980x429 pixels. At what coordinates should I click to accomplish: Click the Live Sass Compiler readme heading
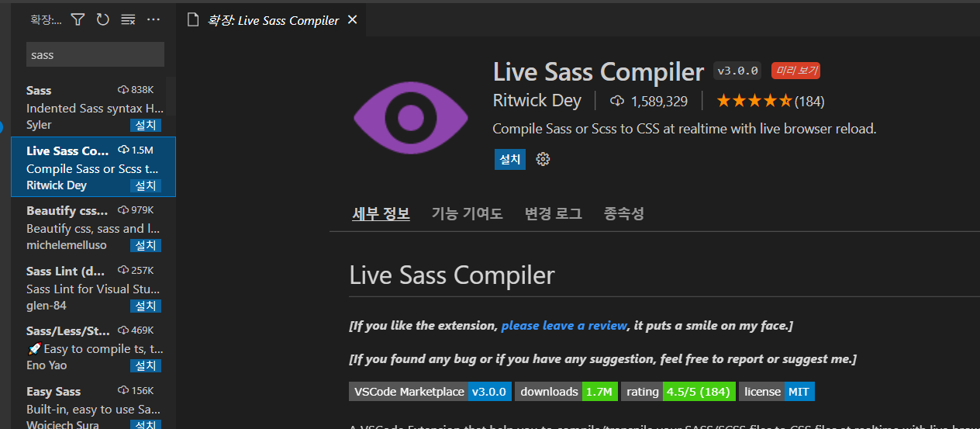coord(452,275)
